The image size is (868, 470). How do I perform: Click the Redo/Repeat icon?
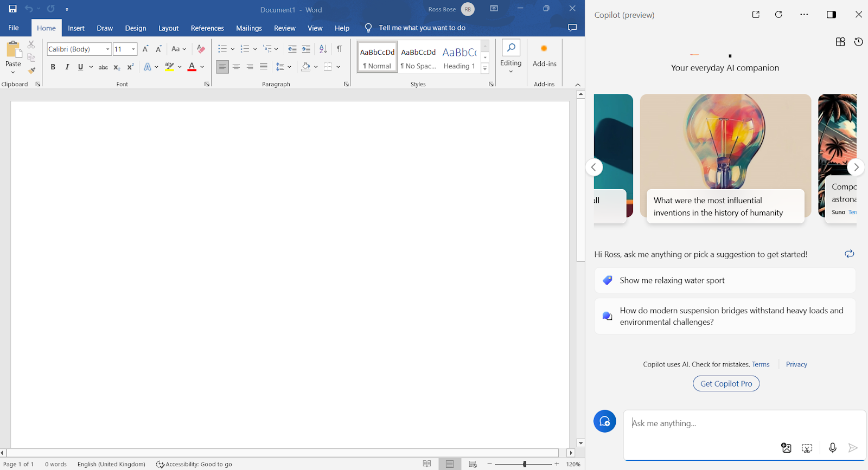pos(51,9)
